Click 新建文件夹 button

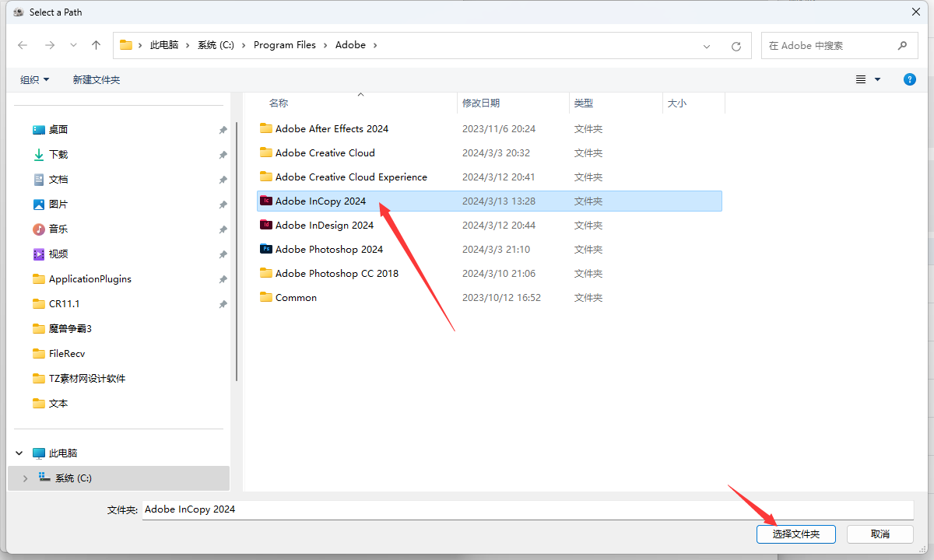97,79
